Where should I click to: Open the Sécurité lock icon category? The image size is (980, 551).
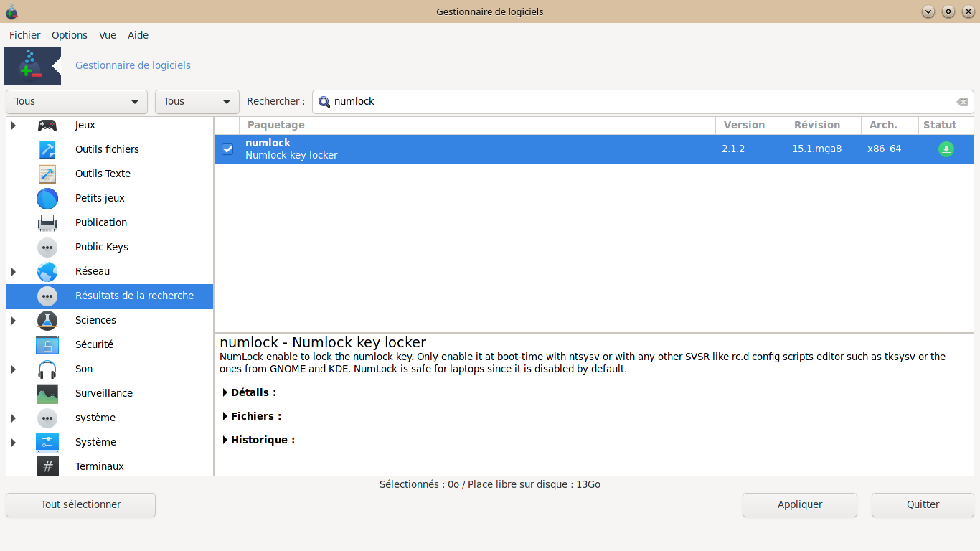click(x=47, y=345)
